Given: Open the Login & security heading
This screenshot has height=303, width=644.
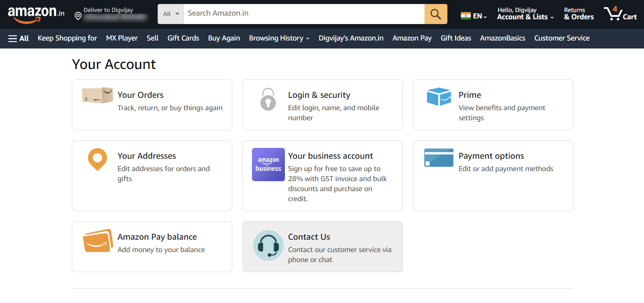Looking at the screenshot, I should coord(319,95).
